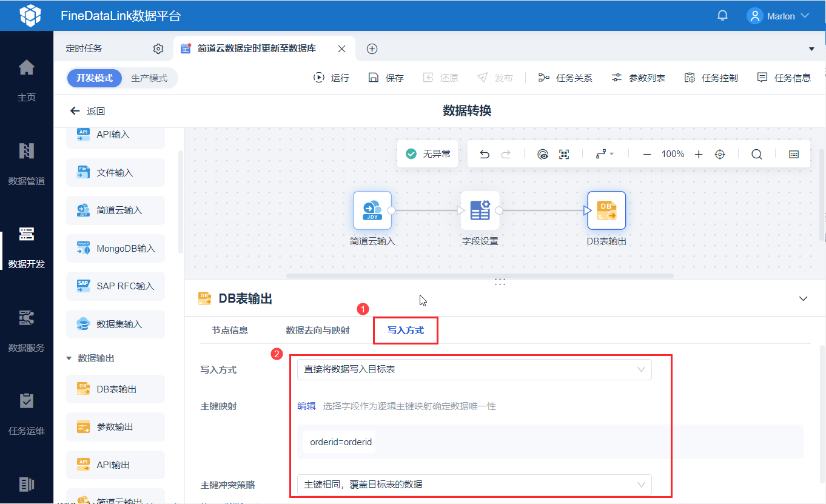Click the orderid=orderid mapping entry
The width and height of the screenshot is (826, 504).
point(341,442)
